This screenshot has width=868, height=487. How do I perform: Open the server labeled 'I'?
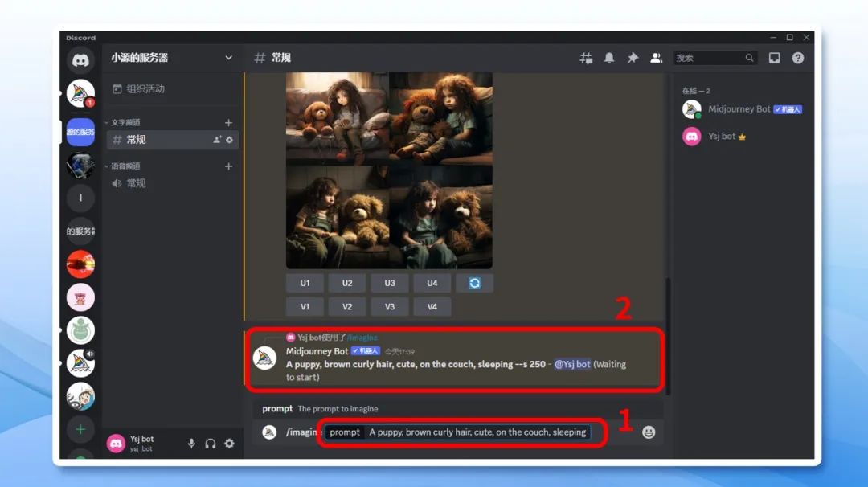pyautogui.click(x=81, y=198)
